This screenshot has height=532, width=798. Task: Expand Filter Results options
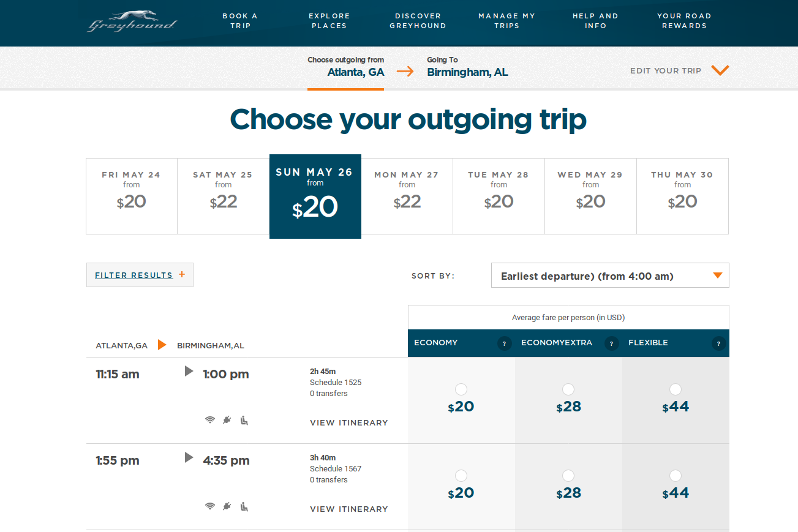pos(140,275)
